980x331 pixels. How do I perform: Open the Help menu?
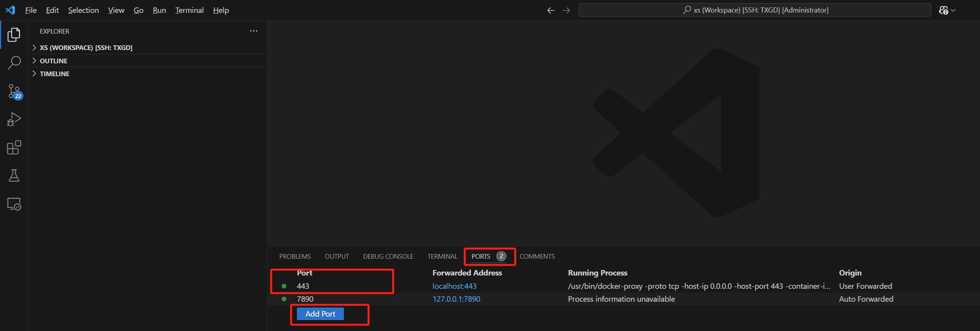coord(221,10)
